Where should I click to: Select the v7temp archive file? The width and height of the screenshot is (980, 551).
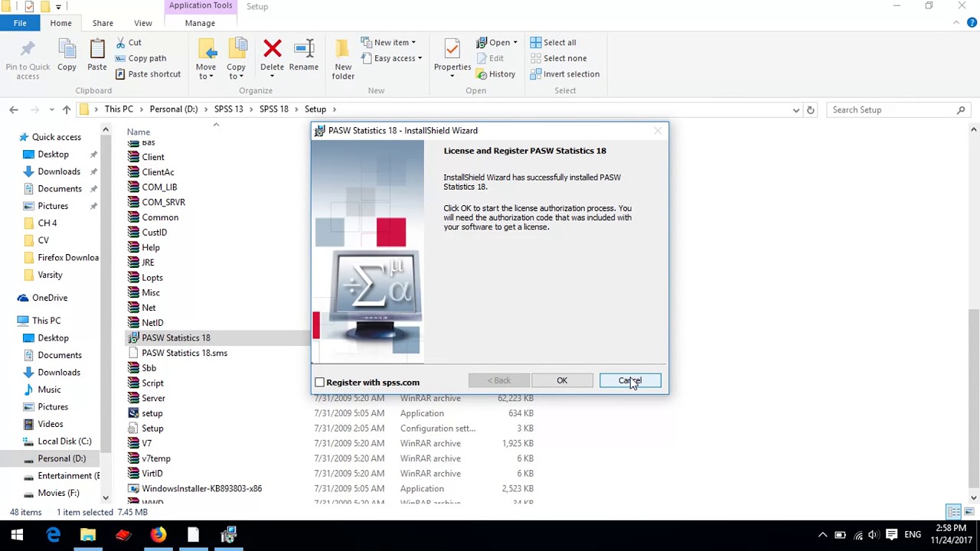pyautogui.click(x=156, y=458)
